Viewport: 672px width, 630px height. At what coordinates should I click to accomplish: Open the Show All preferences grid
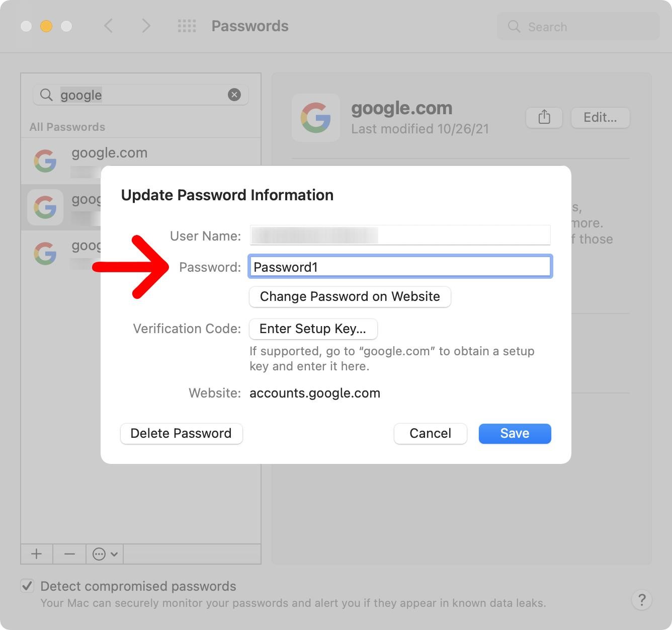tap(186, 26)
